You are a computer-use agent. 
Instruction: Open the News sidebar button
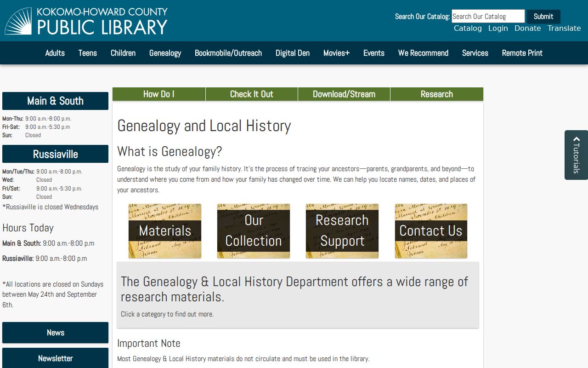pyautogui.click(x=55, y=333)
